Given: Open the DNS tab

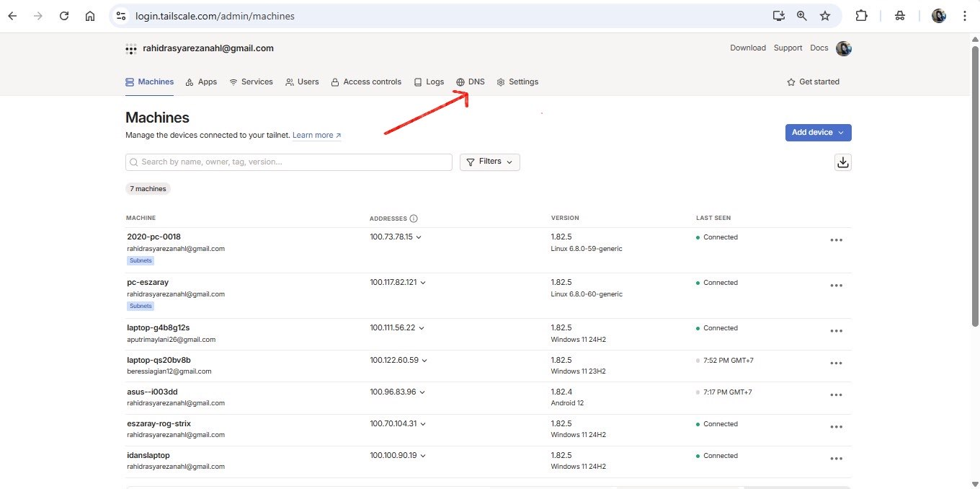Looking at the screenshot, I should [471, 82].
